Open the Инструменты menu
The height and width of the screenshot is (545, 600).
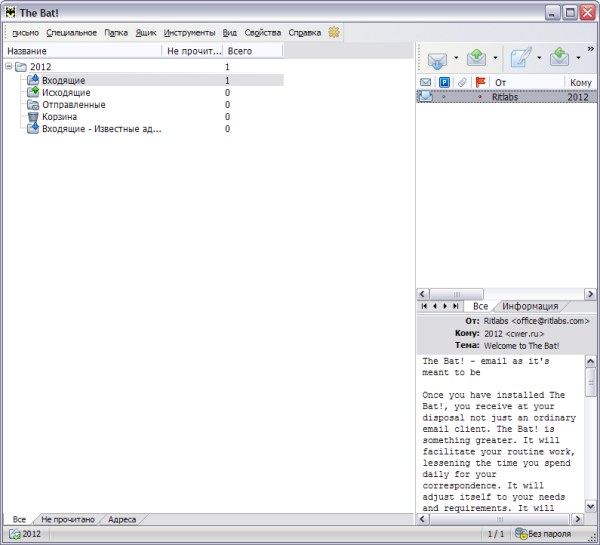click(x=189, y=32)
